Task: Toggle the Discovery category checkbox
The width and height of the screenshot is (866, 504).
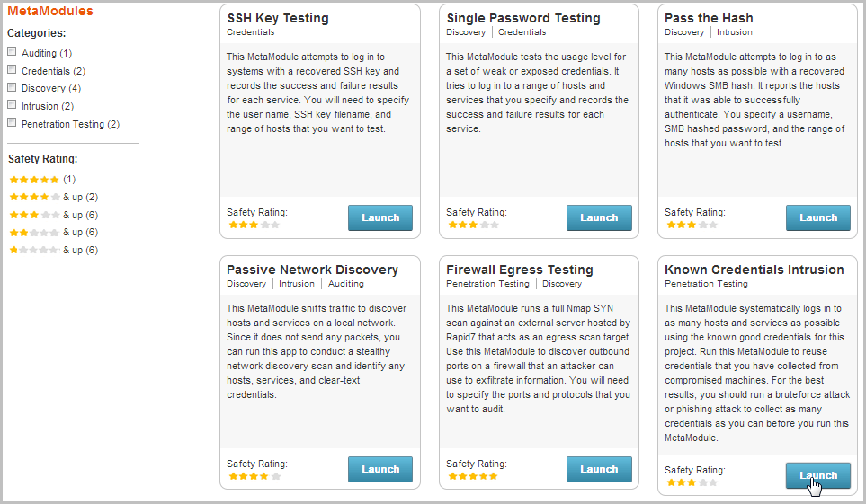Action: (x=12, y=88)
